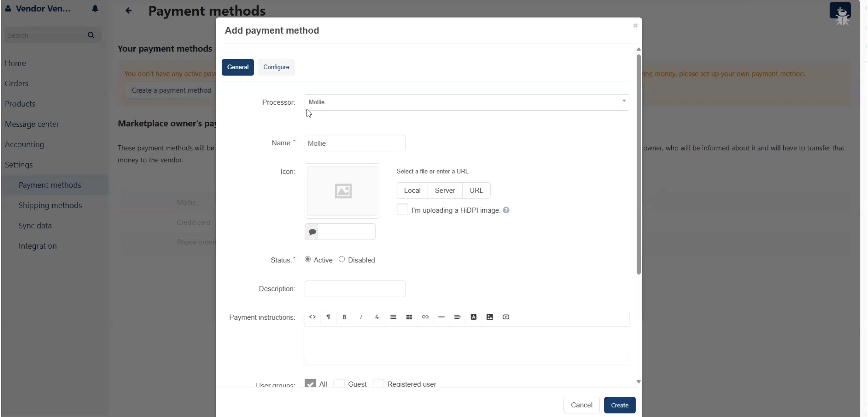Open Sync data in the sidebar
868x417 pixels.
click(x=35, y=225)
